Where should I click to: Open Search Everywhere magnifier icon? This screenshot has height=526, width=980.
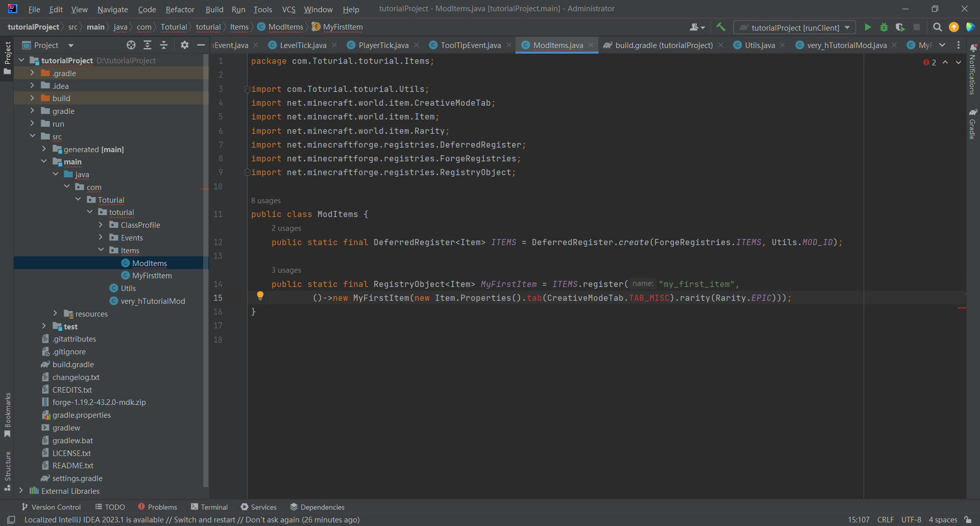[937, 28]
